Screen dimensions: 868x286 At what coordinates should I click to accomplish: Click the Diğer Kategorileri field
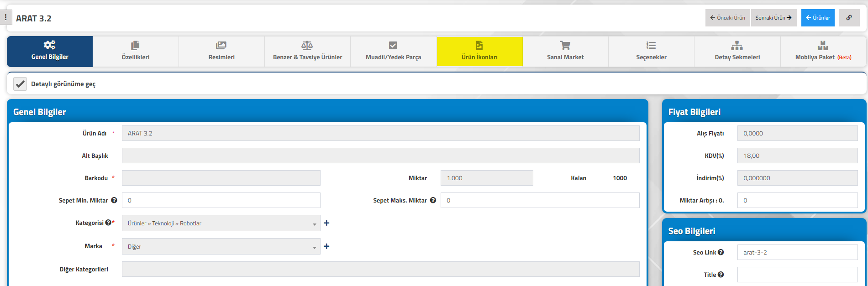click(x=380, y=269)
